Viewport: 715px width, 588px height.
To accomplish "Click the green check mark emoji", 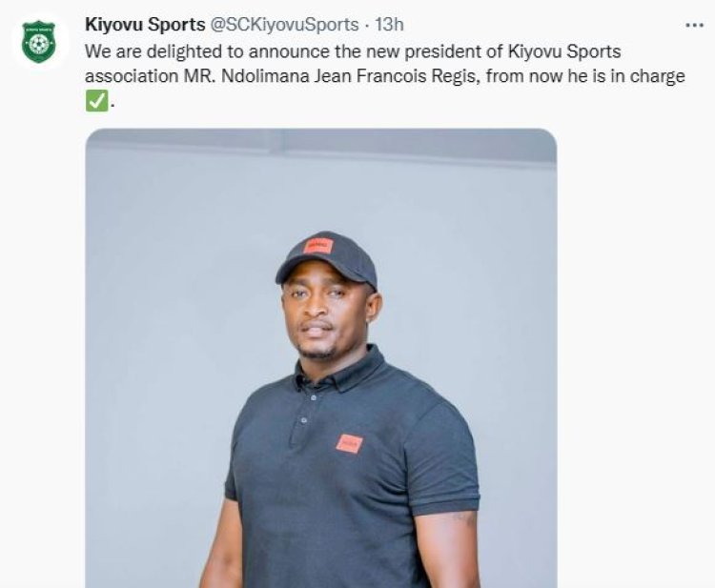I will (x=96, y=100).
